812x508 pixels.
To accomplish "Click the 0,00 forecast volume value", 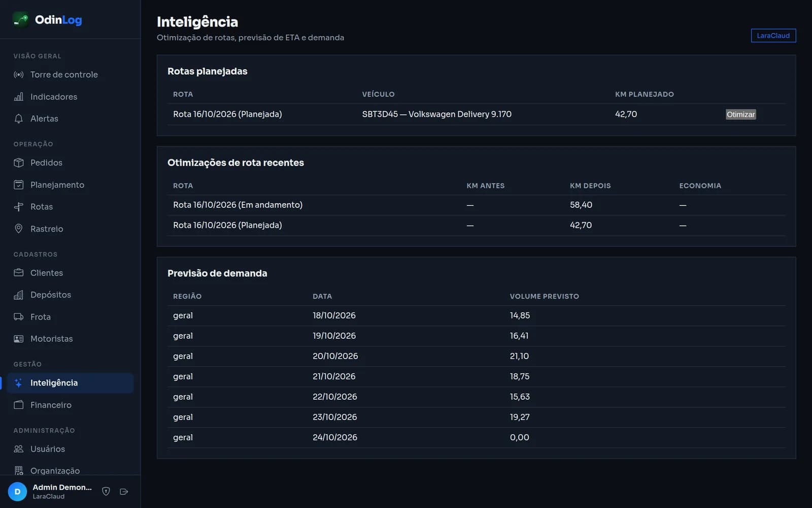I will click(519, 437).
